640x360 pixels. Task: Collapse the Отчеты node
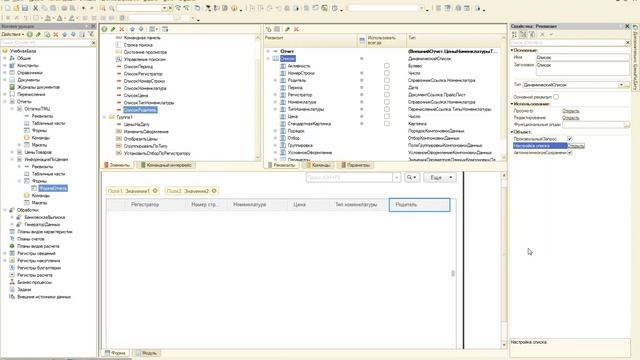tap(5, 102)
